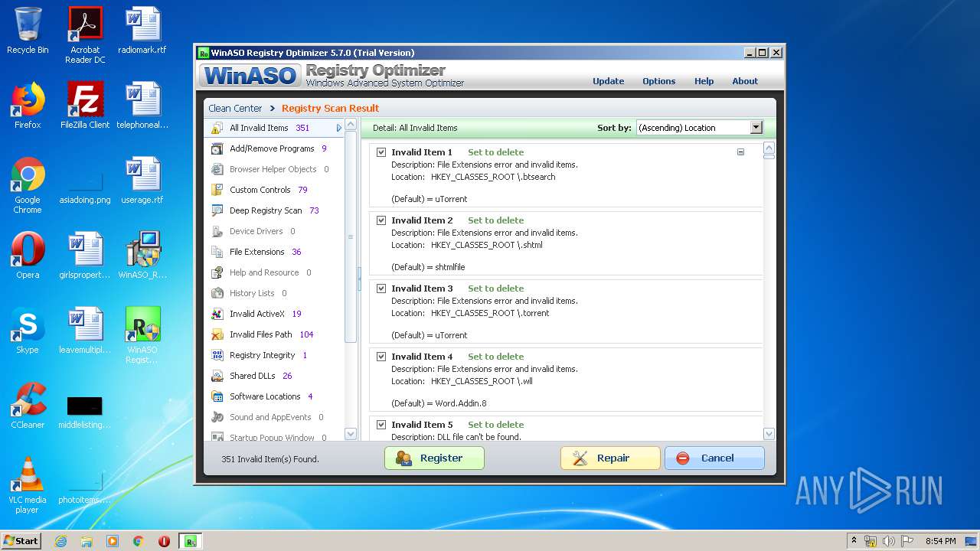Launch Skype from the desktop
The image size is (980, 551).
(x=28, y=331)
